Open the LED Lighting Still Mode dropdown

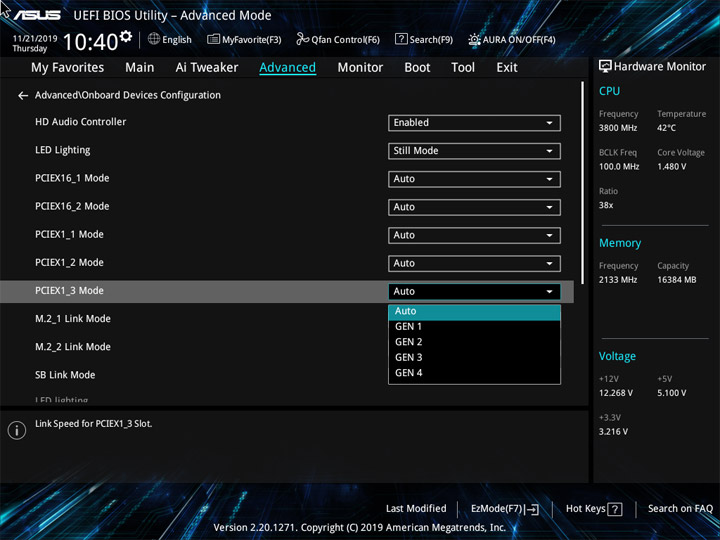tap(474, 151)
